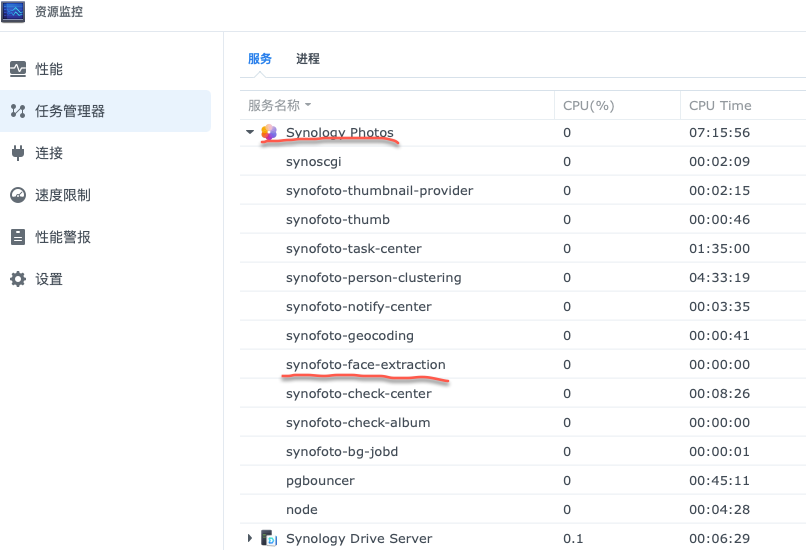Select the pgbouncer process row
Screen dimensions: 806x550
(523, 481)
